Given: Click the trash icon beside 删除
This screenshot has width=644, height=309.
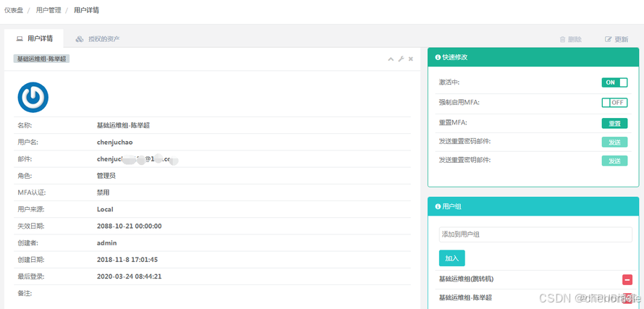Looking at the screenshot, I should pos(563,40).
